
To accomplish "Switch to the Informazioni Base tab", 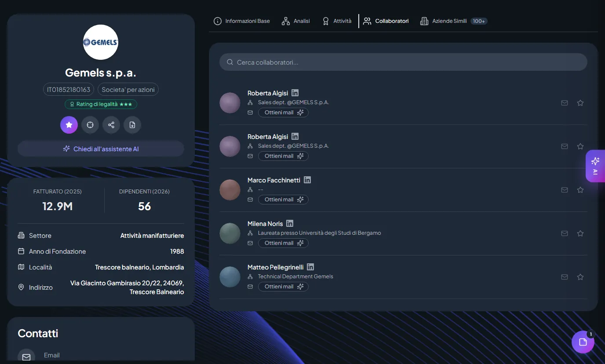I will [242, 21].
